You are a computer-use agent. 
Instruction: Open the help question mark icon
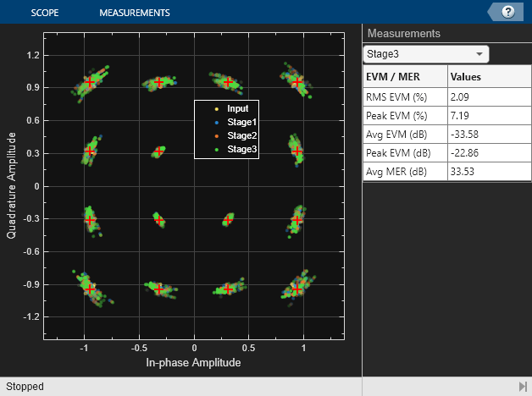pos(508,12)
